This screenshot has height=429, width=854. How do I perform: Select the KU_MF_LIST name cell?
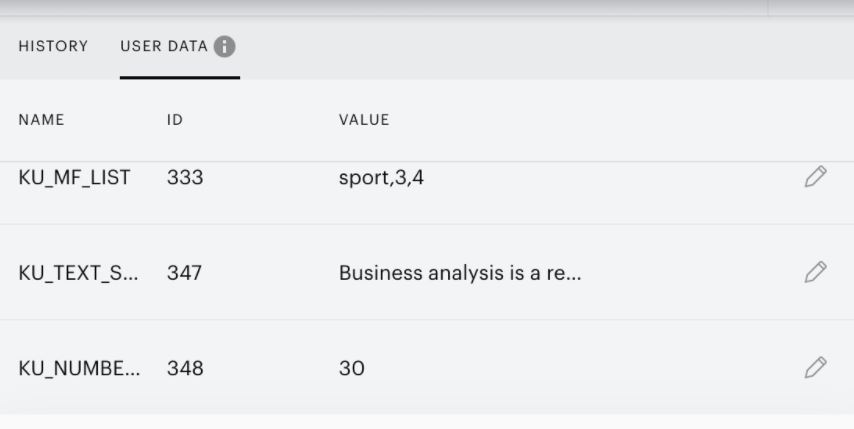(75, 177)
